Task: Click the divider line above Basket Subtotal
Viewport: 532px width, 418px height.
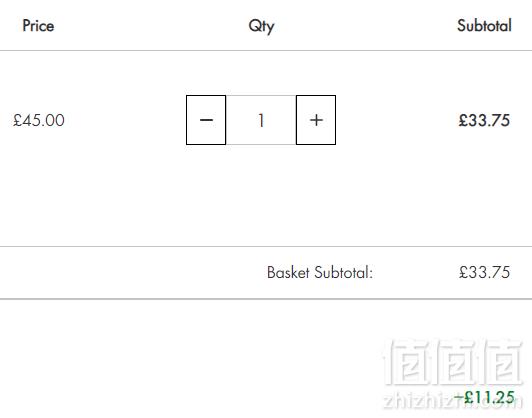Action: pos(266,247)
